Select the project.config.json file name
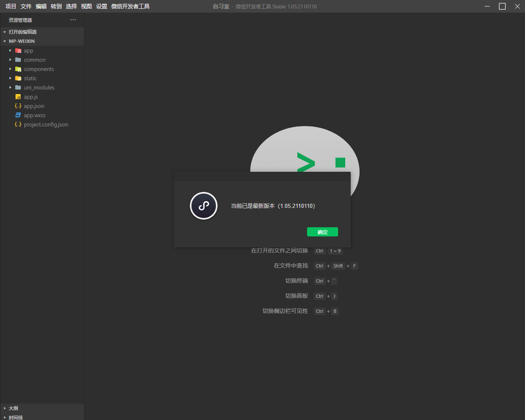This screenshot has height=420, width=525. tap(46, 124)
